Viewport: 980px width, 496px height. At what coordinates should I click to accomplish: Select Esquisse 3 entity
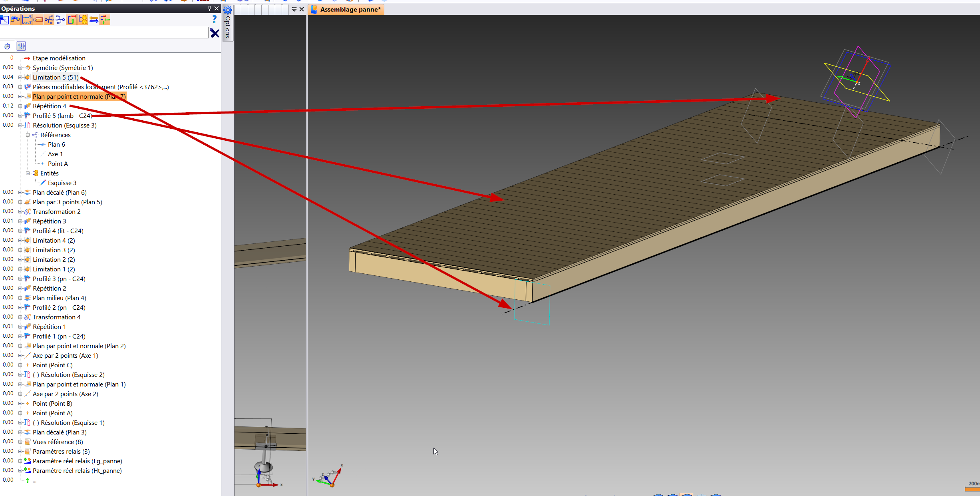[x=62, y=183]
